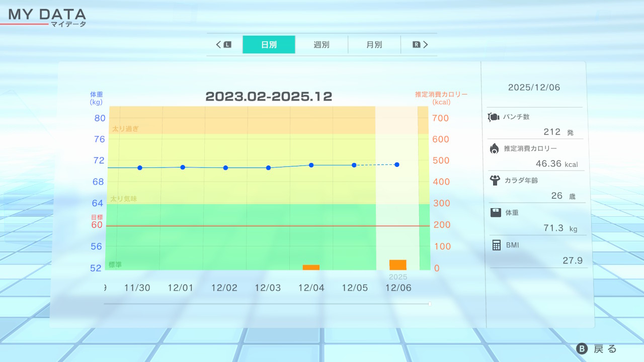Click the R shoulder button icon

pos(416,45)
